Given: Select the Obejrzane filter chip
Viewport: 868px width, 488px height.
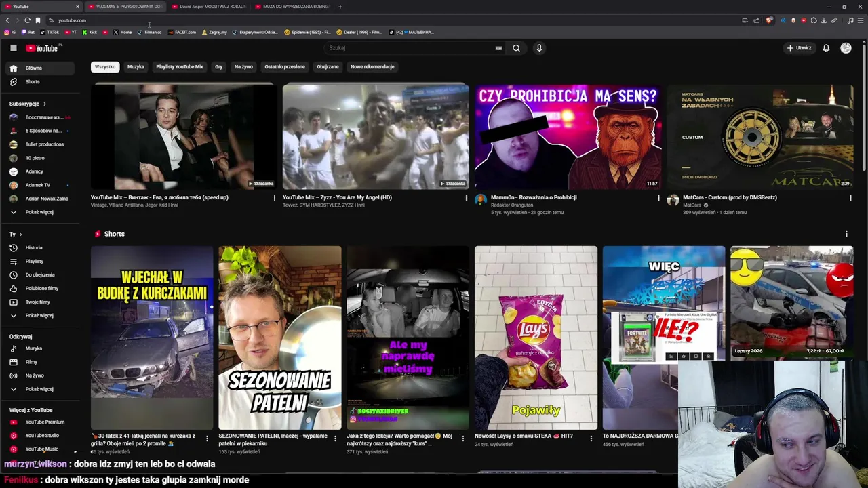Looking at the screenshot, I should click(328, 67).
